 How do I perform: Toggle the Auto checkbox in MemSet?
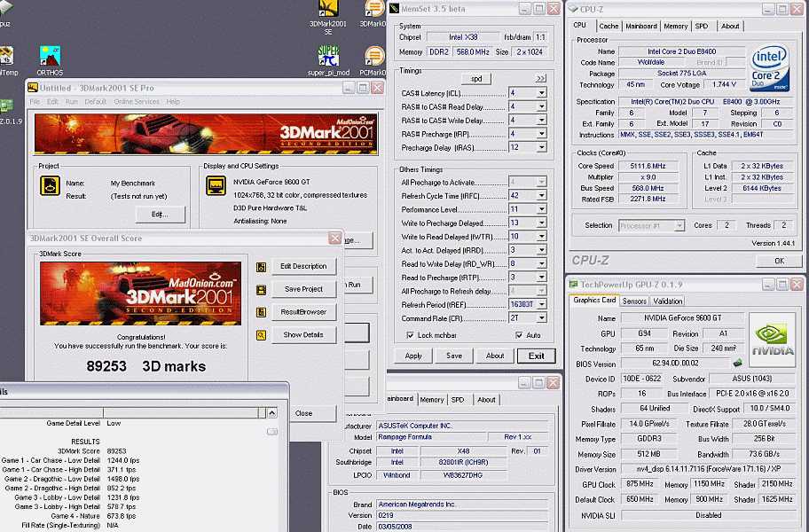pyautogui.click(x=519, y=335)
